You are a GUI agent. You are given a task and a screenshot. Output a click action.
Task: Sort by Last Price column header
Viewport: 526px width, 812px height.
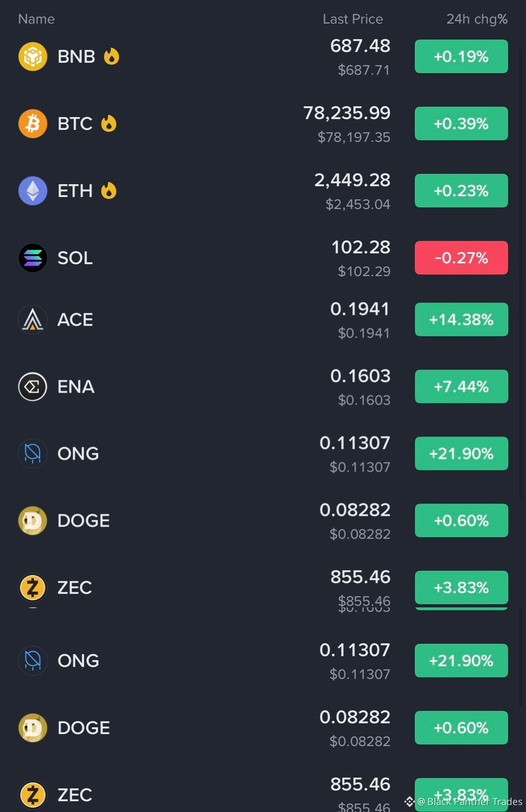[x=353, y=19]
